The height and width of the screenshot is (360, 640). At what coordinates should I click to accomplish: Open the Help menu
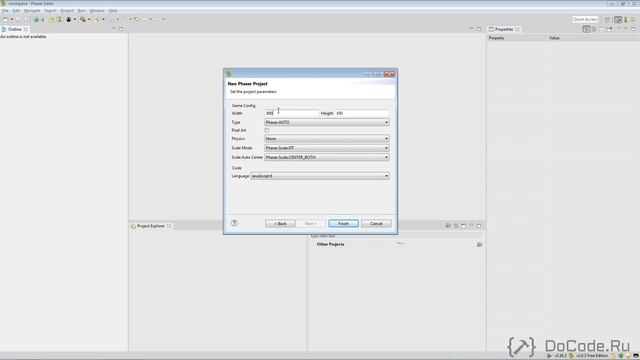coord(113,11)
